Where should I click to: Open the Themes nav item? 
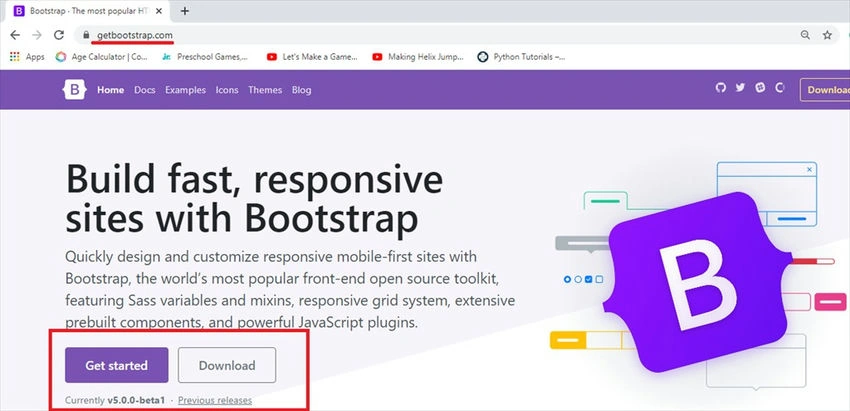(265, 90)
